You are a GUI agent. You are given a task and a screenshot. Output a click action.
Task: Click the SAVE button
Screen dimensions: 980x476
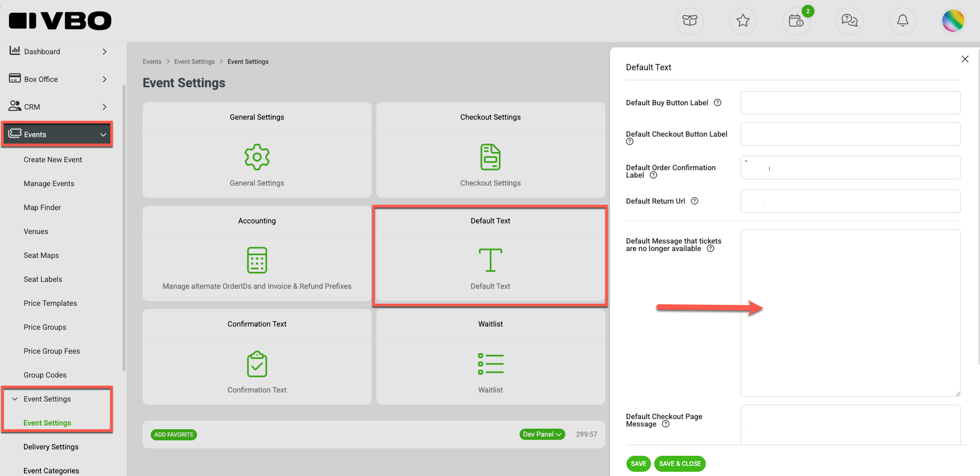coord(638,464)
